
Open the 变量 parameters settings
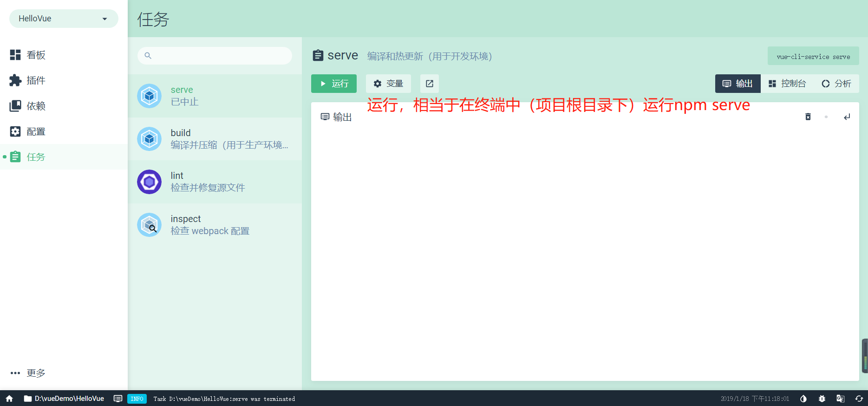click(x=388, y=84)
